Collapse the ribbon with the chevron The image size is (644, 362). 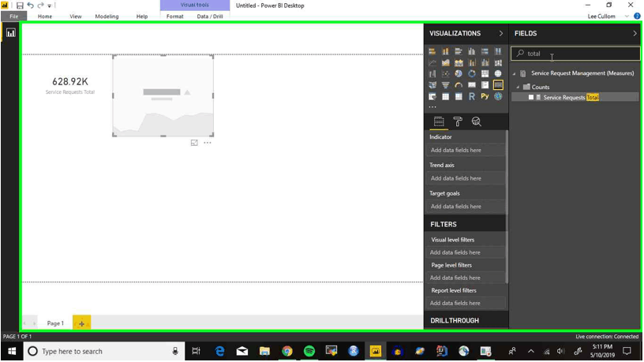(x=627, y=17)
